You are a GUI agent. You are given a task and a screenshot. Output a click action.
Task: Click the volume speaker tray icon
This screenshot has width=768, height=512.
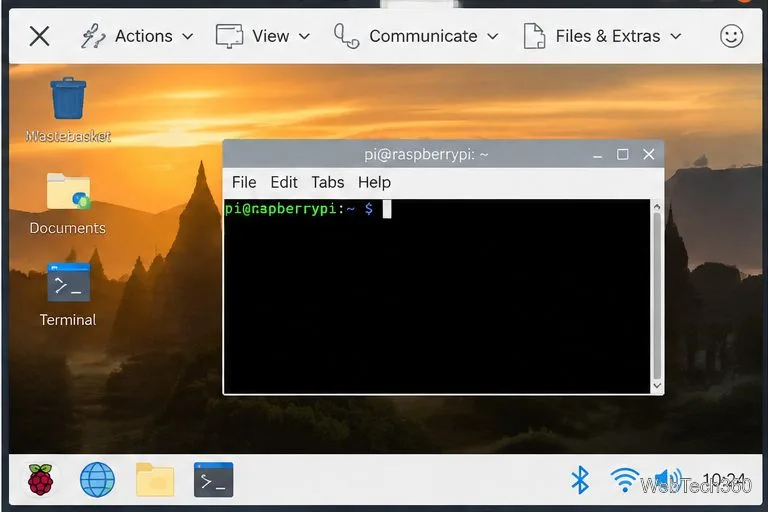point(667,480)
